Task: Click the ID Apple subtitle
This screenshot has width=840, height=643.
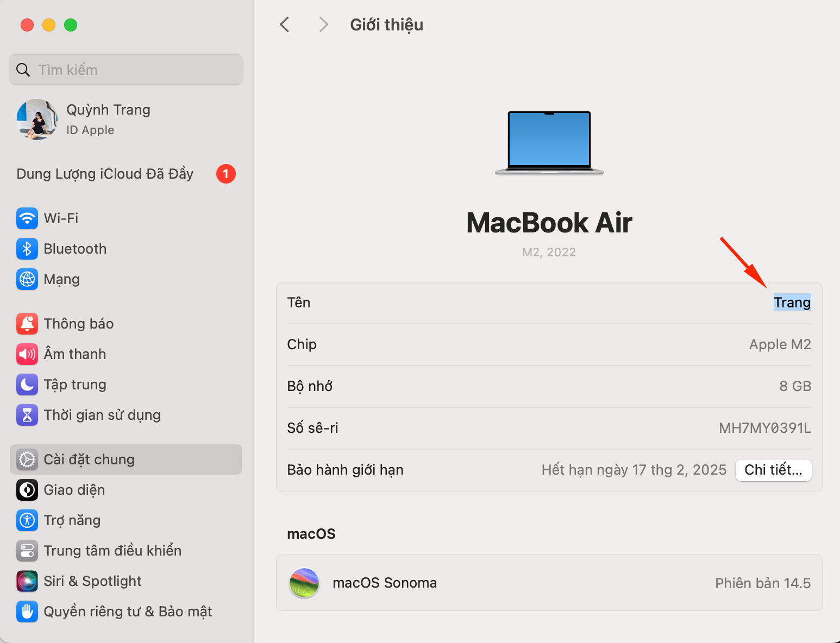Action: (x=90, y=130)
